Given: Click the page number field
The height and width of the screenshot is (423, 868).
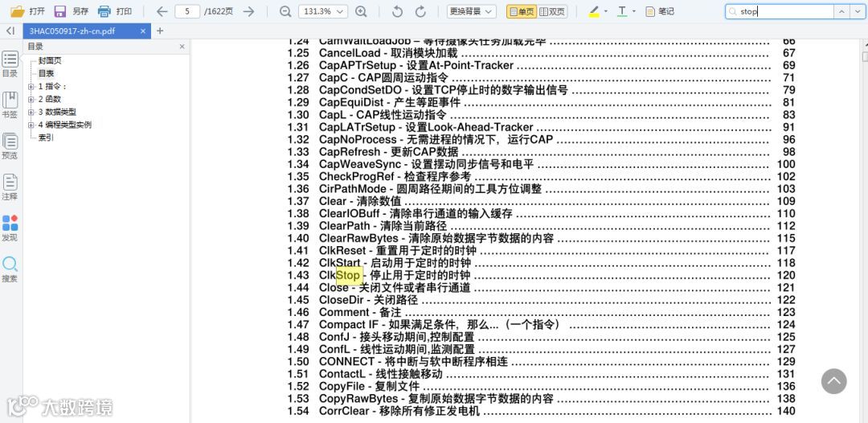Looking at the screenshot, I should click(187, 11).
